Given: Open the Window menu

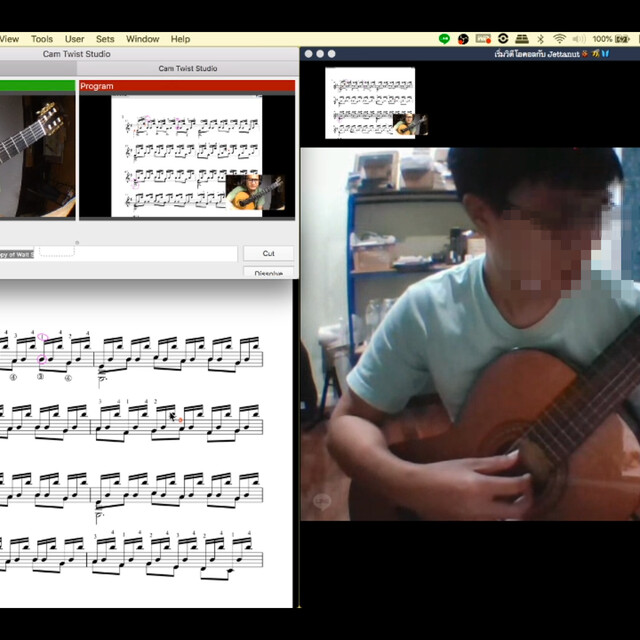Looking at the screenshot, I should (x=142, y=39).
